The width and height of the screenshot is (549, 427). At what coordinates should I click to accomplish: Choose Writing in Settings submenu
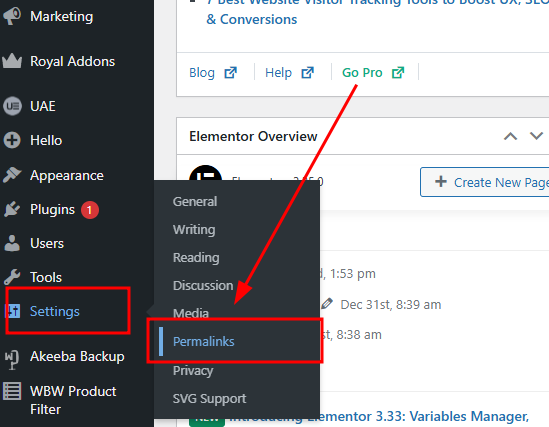point(194,230)
